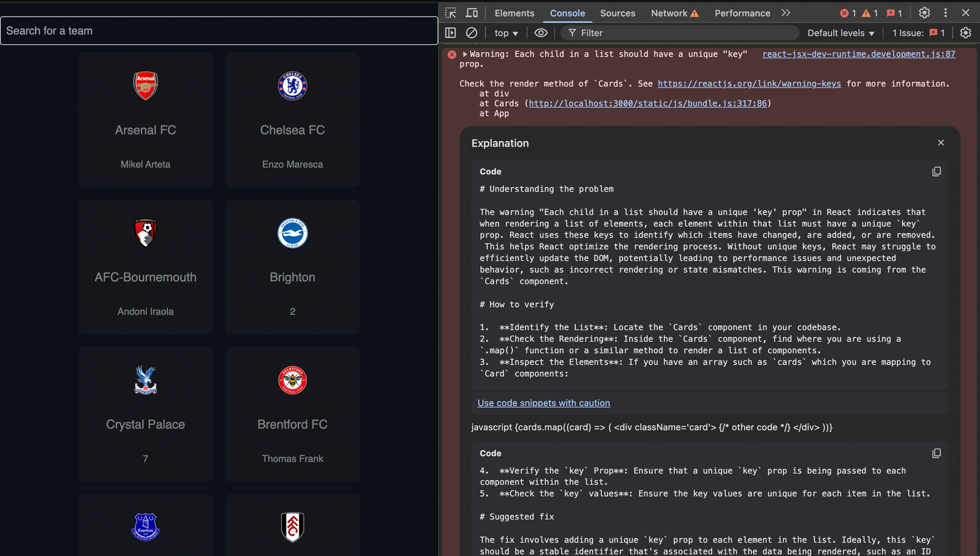Click the Fulham crest
The image size is (980, 556).
(293, 527)
